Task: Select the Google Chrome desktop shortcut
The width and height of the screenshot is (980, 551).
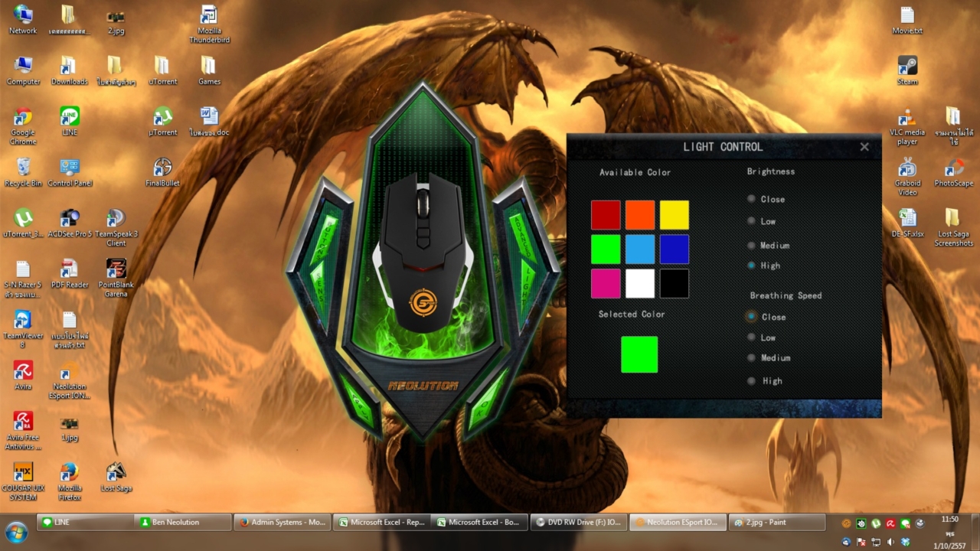Action: tap(23, 126)
